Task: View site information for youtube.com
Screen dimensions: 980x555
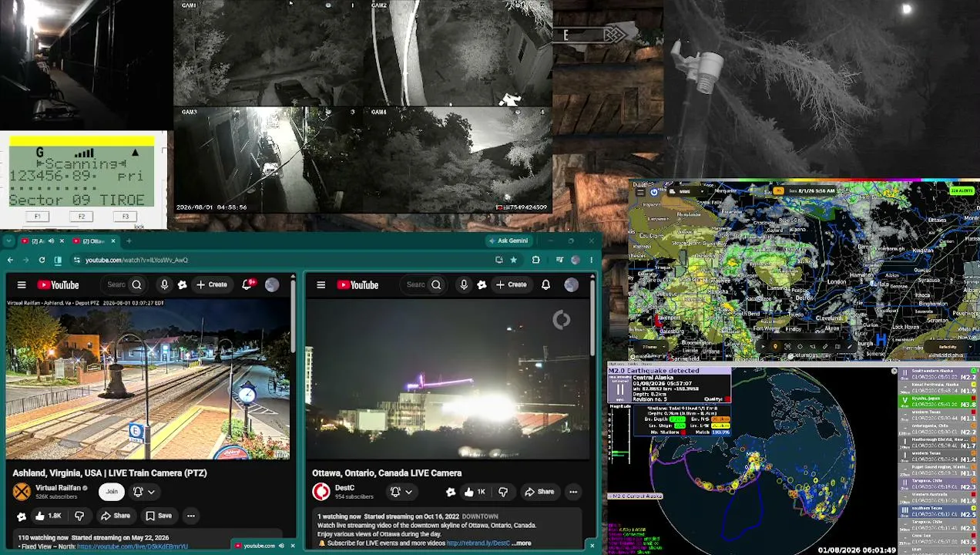Action: (76, 260)
